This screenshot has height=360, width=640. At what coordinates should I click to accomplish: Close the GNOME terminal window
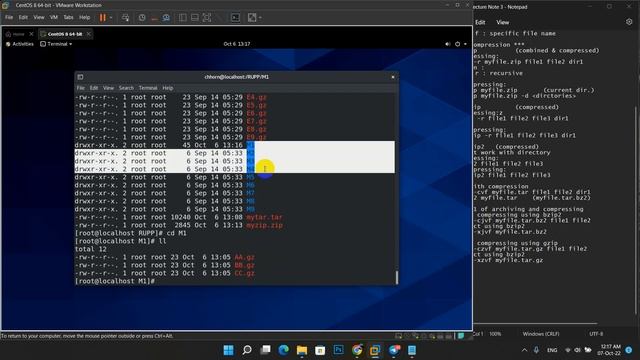click(x=393, y=77)
